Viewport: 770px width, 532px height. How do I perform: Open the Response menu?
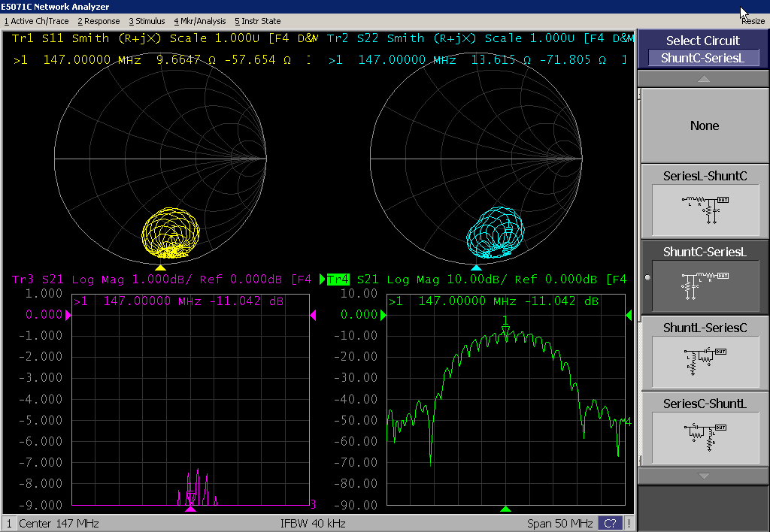99,21
